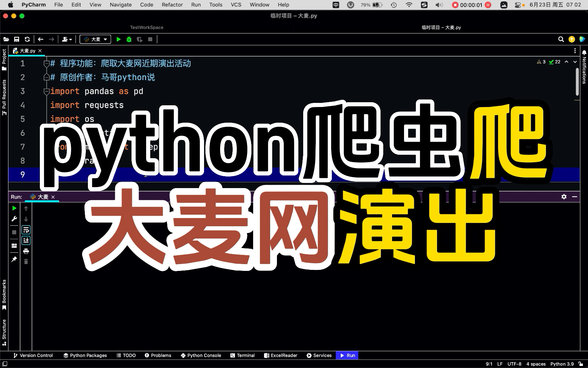Toggle the Structure tool window

[x=4, y=332]
